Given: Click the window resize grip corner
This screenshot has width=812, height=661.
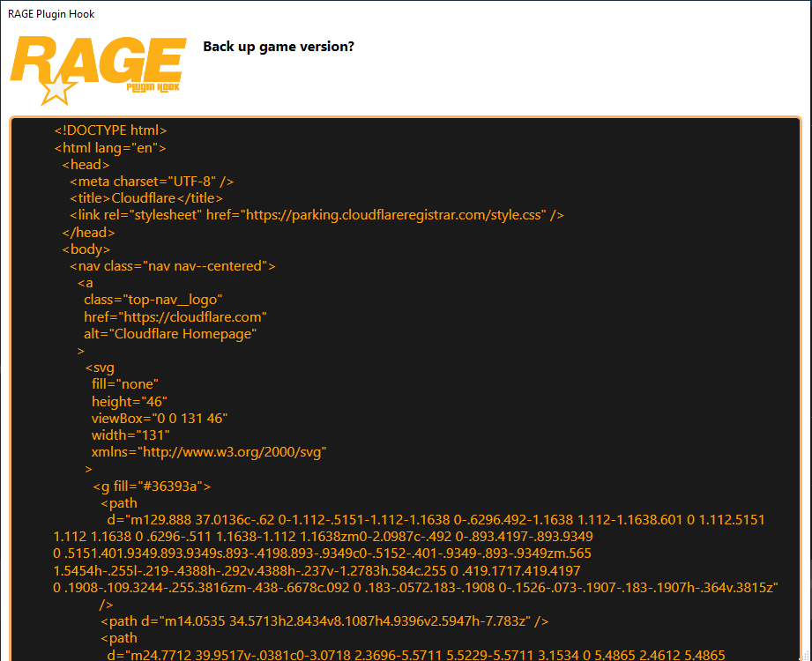Looking at the screenshot, I should tap(804, 656).
